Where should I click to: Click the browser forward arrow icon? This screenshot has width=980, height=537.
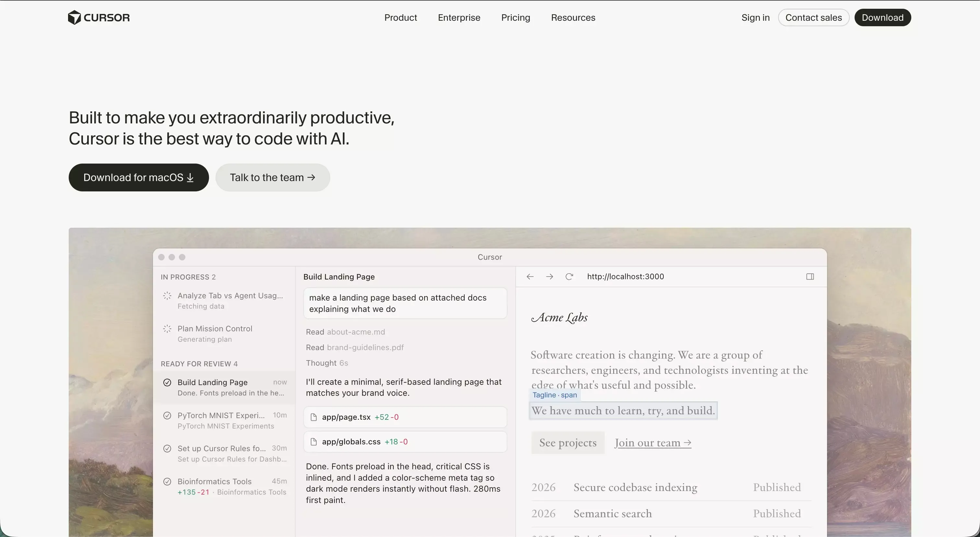[x=549, y=277]
